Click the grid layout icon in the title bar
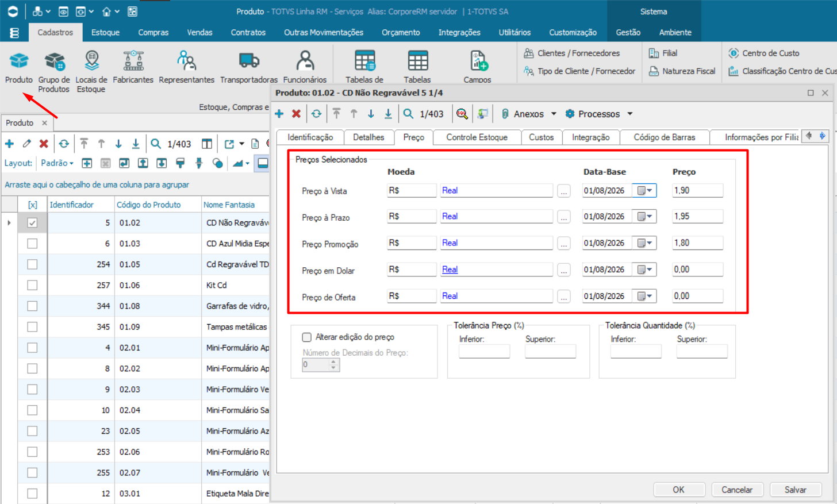Viewport: 837px width, 504px height. pyautogui.click(x=132, y=11)
